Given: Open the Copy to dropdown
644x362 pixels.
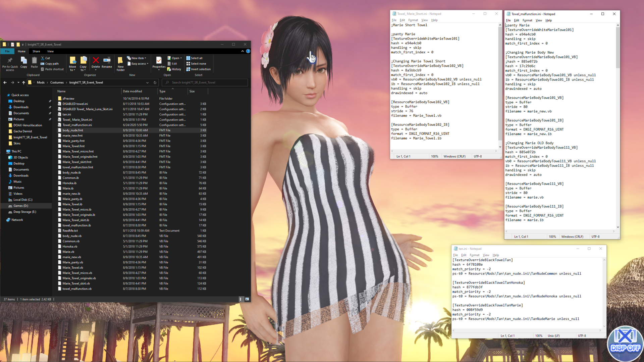Looking at the screenshot, I should (x=83, y=64).
